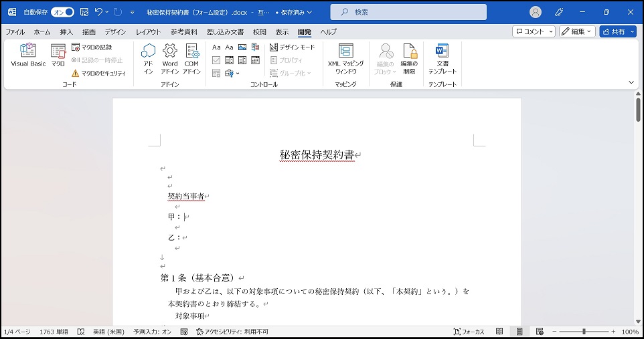
Task: Enable フォーカス mode
Action: (x=469, y=332)
